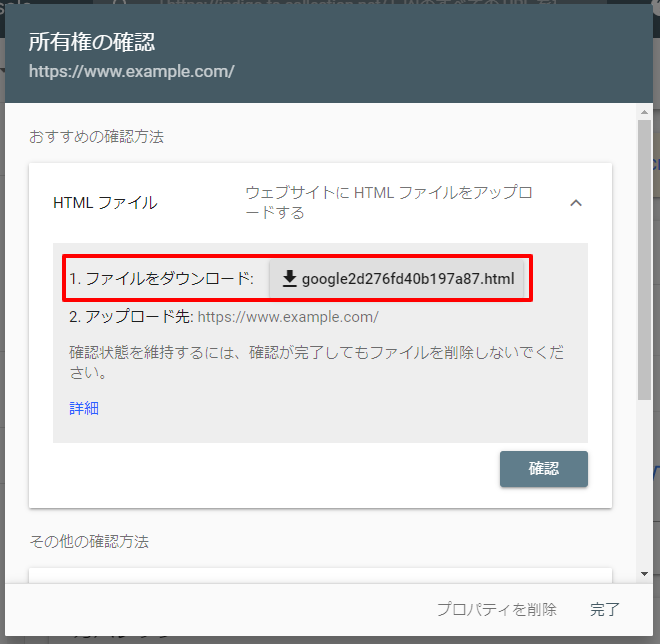The width and height of the screenshot is (660, 644).
Task: Click the https://www.example.com/ URL in the header
Action: pos(131,72)
